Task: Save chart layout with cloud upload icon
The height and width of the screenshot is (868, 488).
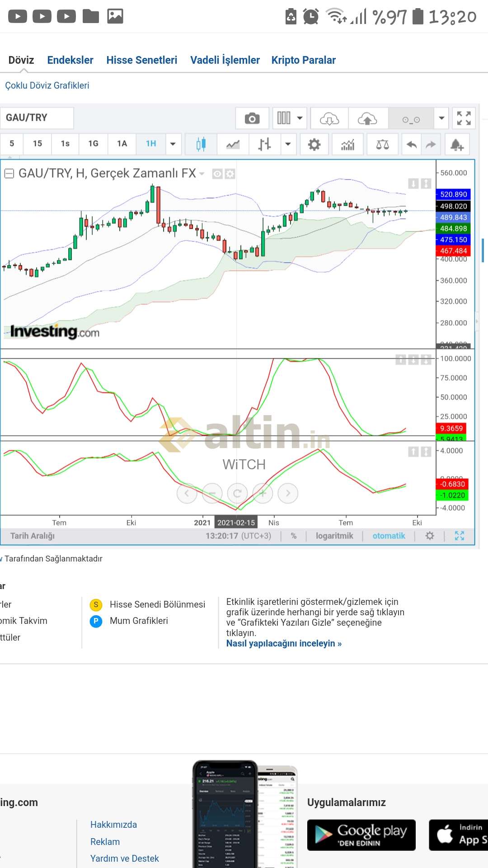Action: pos(367,118)
